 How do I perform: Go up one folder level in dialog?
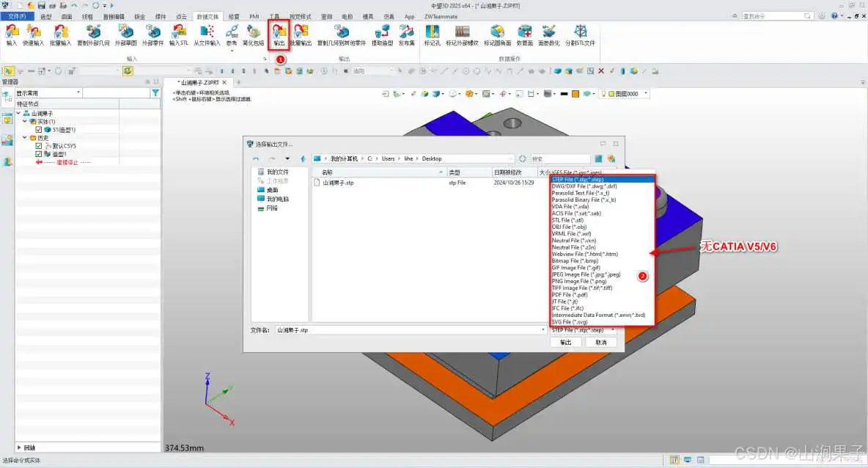303,158
